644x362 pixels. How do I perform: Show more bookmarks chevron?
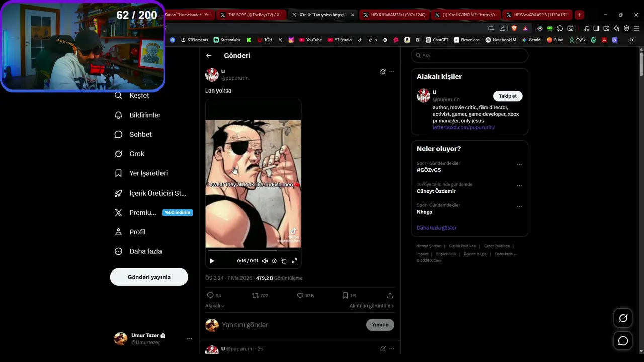[x=631, y=40]
